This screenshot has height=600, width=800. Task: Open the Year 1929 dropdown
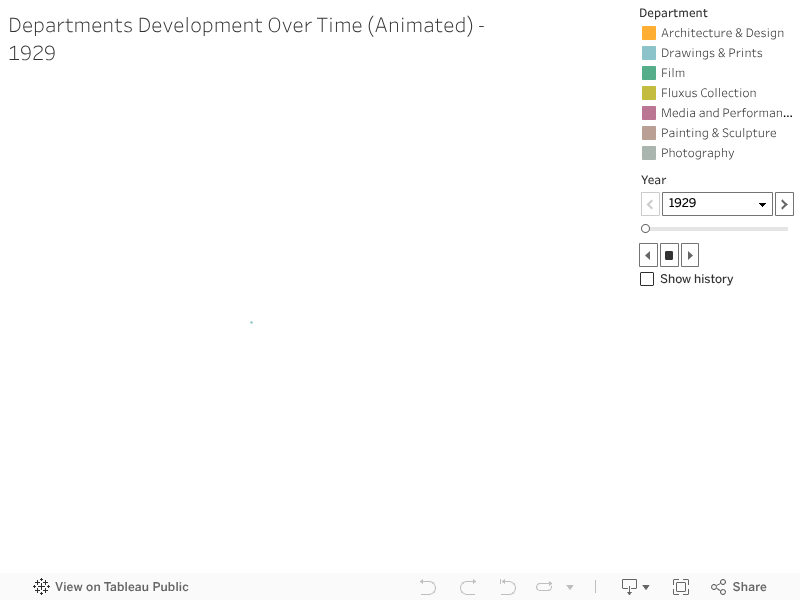pos(717,204)
